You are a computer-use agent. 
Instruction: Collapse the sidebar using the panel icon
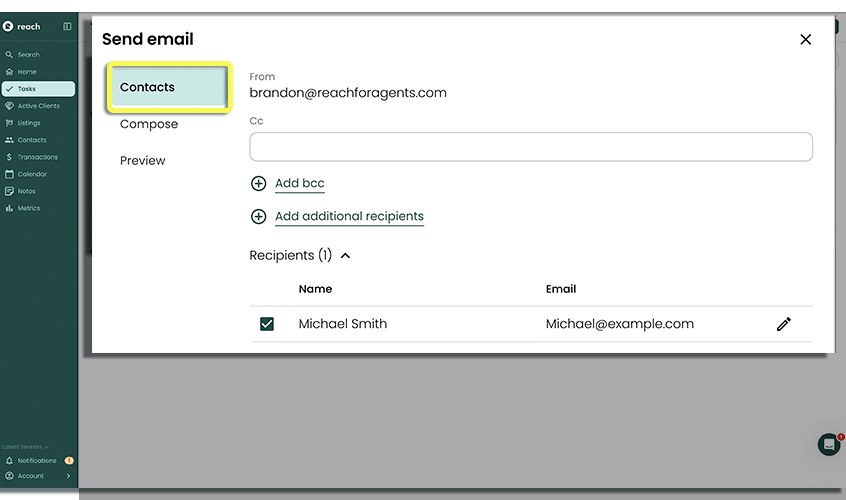point(67,26)
